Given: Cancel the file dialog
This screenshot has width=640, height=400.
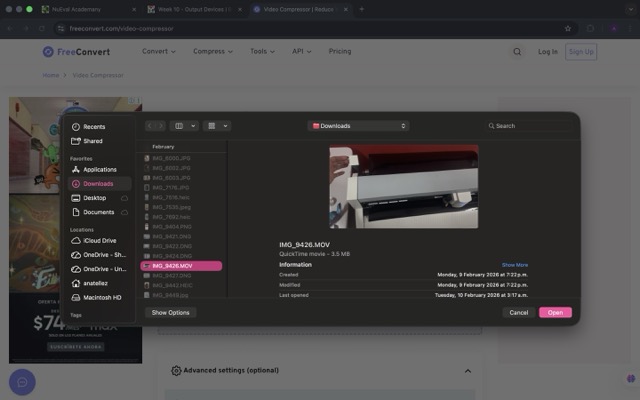Looking at the screenshot, I should pos(518,313).
